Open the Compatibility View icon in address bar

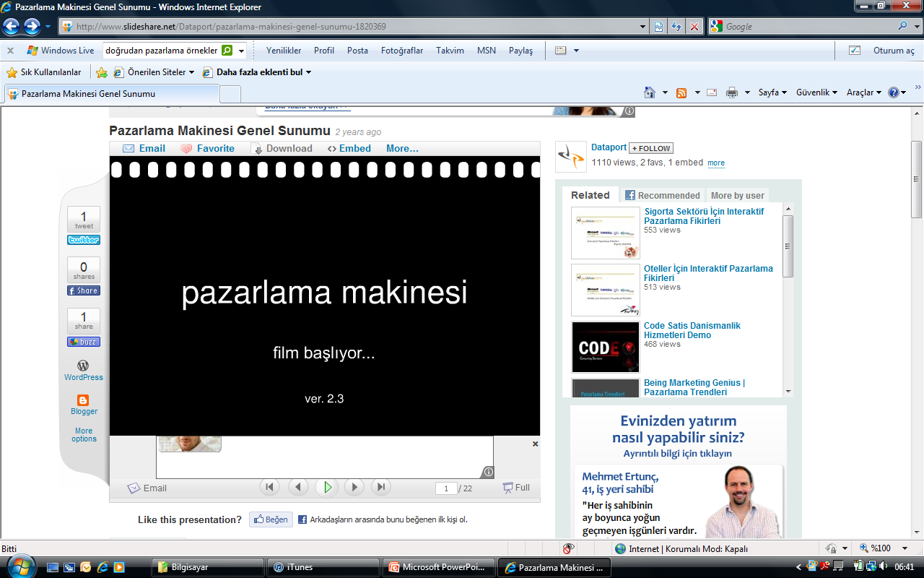click(x=659, y=27)
